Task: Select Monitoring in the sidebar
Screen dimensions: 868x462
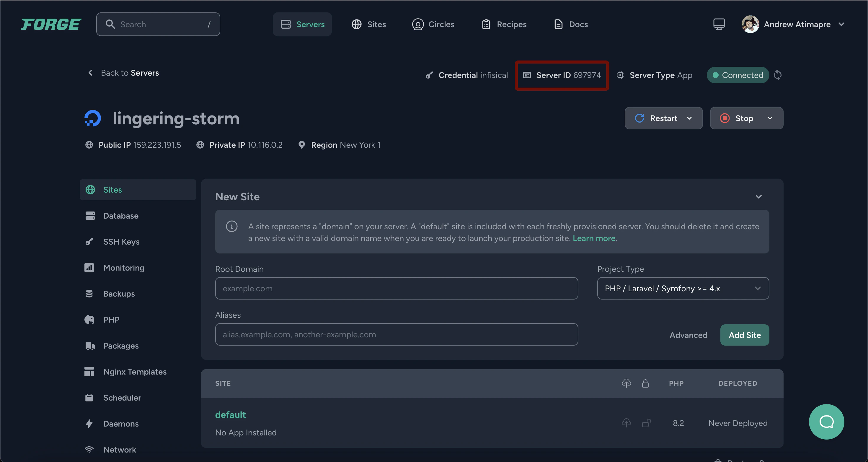Action: point(138,268)
